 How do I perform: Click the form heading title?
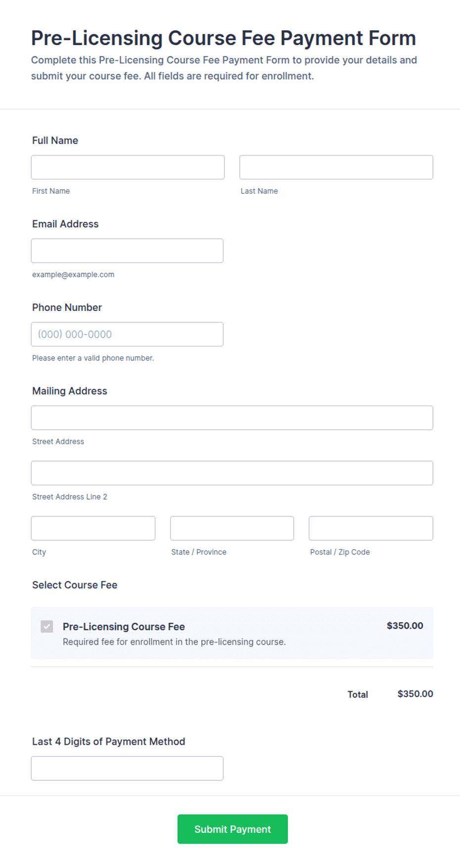point(224,38)
